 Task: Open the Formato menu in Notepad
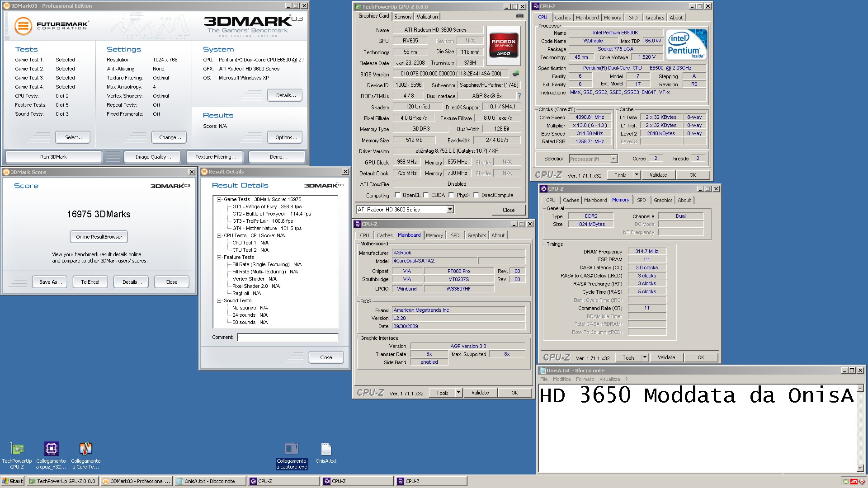[x=585, y=380]
